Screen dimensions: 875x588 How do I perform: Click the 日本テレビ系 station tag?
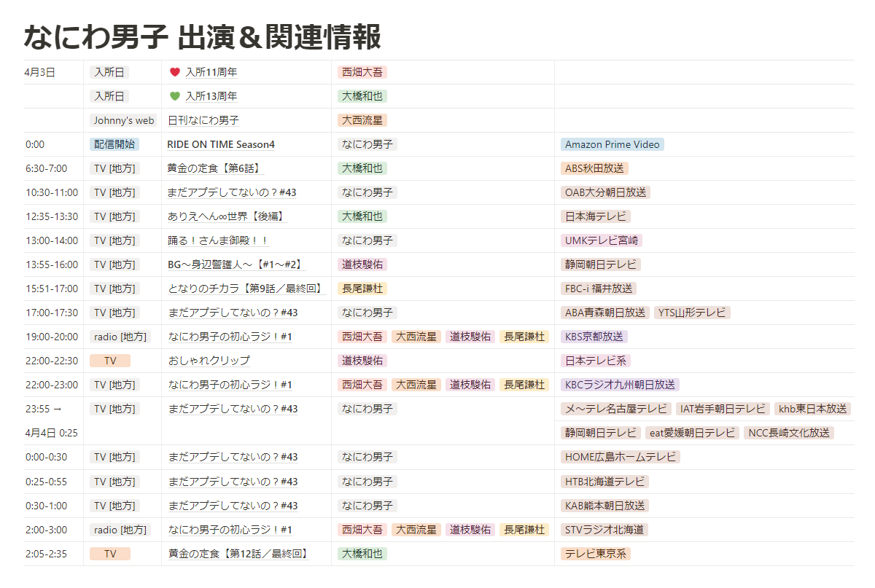[596, 361]
